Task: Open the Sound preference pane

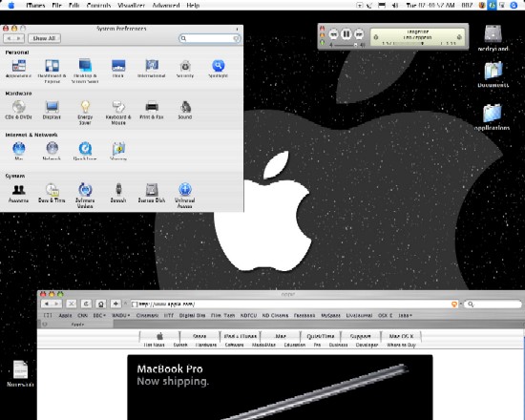Action: coord(185,110)
